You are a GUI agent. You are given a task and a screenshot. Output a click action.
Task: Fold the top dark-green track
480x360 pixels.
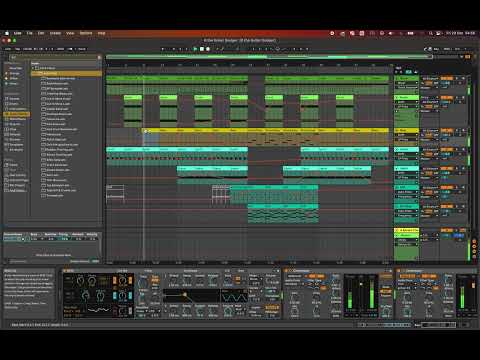coord(397,78)
